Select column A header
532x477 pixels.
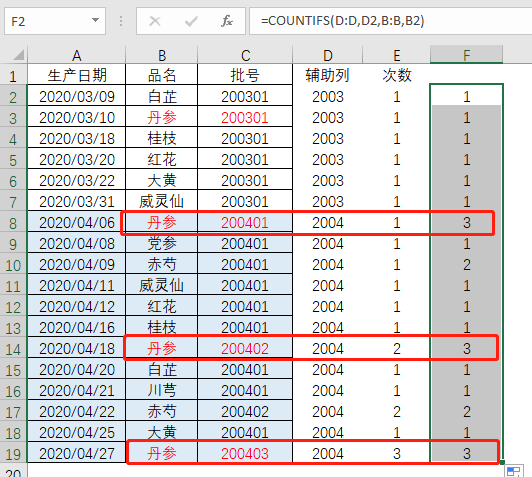[76, 55]
